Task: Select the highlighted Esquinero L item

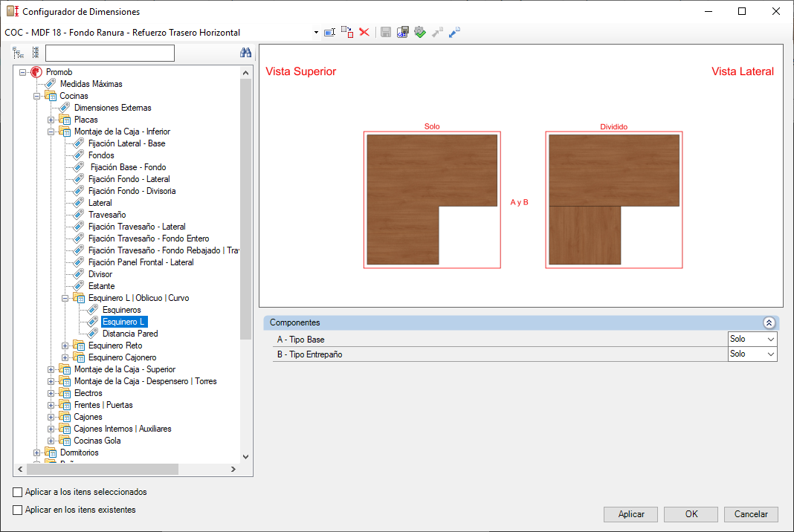Action: (x=123, y=322)
